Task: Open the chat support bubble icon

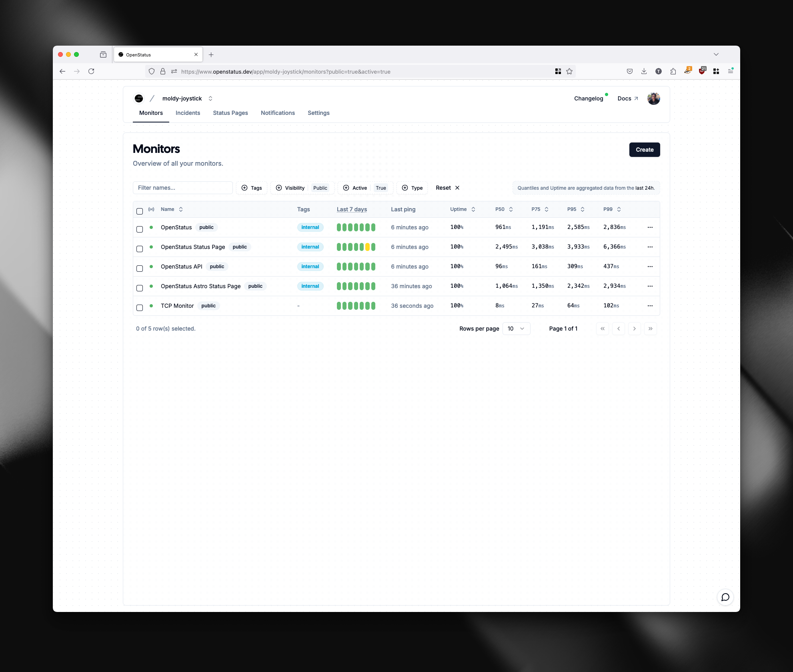Action: 725,597
